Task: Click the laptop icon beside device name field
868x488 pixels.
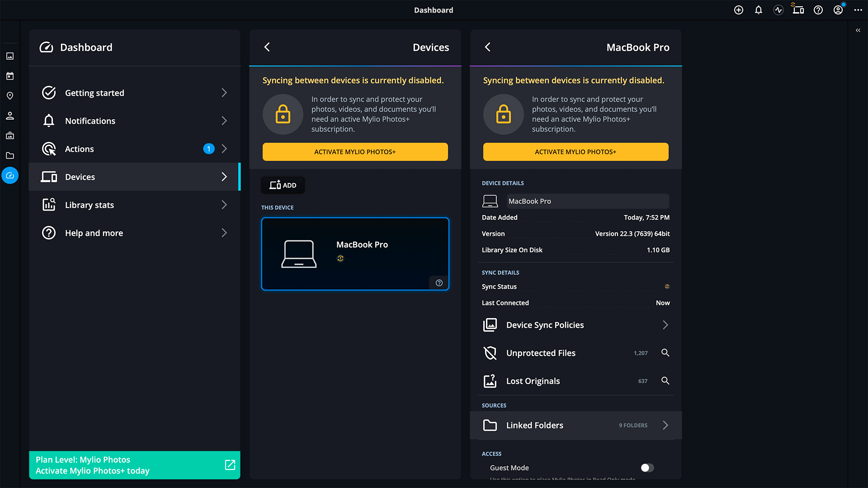Action: 490,201
